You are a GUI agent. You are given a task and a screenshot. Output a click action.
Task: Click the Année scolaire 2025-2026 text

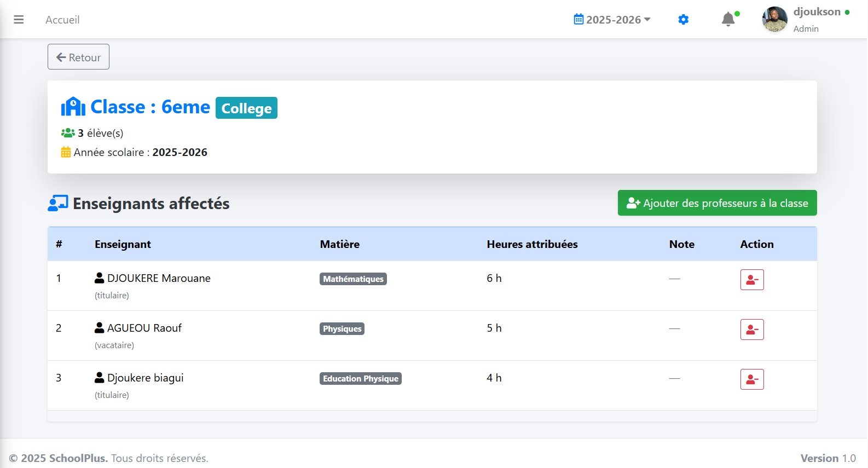point(141,152)
